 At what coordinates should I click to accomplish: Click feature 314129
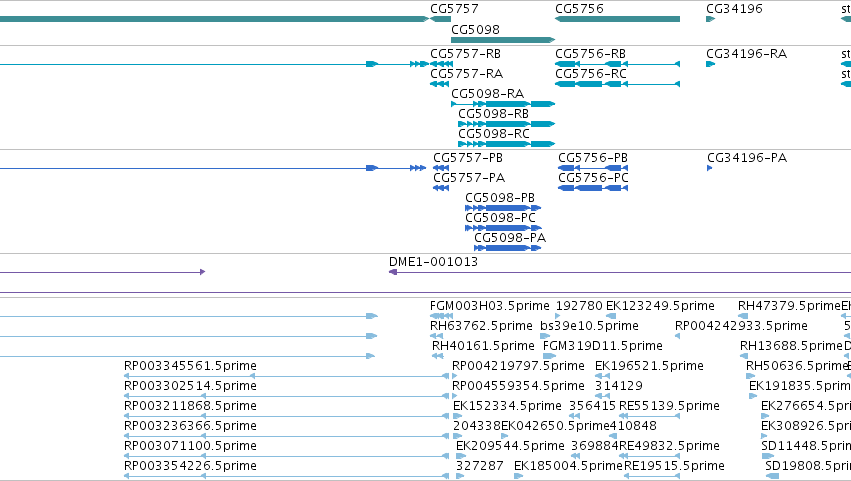(x=619, y=387)
